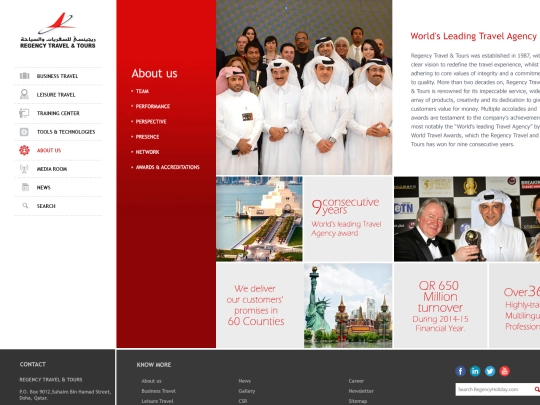Click the red About Us gear icon
540x405 pixels.
[x=24, y=150]
